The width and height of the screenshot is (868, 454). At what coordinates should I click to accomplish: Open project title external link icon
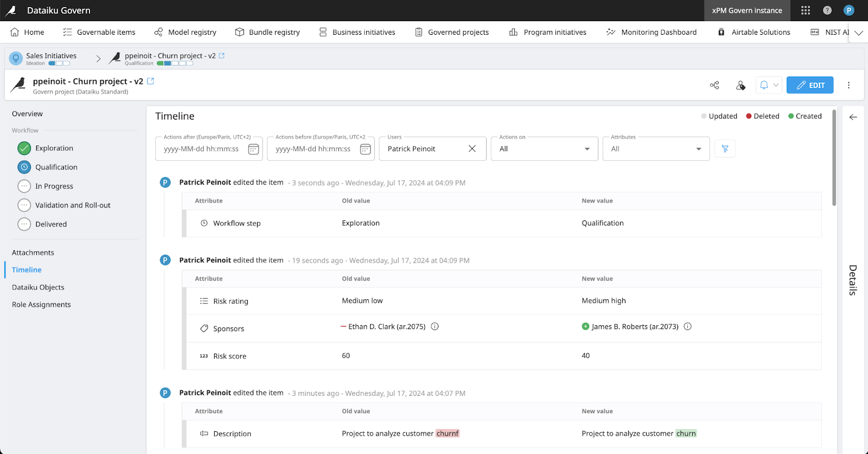(151, 81)
